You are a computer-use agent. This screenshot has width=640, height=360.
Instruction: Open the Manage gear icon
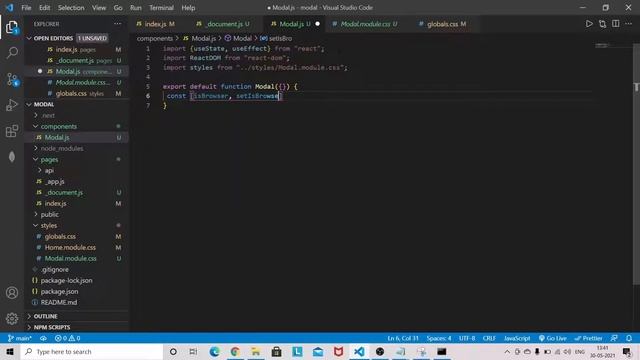[x=12, y=318]
